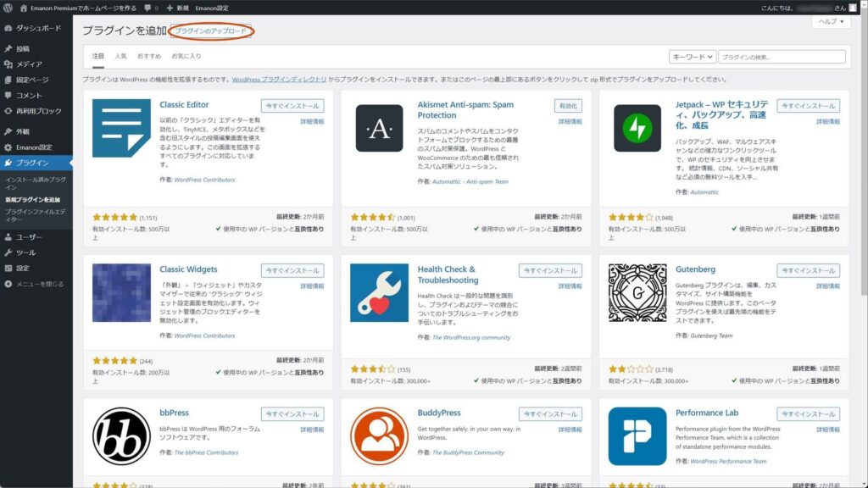Click the Akismet Anti-spam plugin icon
Viewport: 868px width, 488px height.
click(379, 129)
